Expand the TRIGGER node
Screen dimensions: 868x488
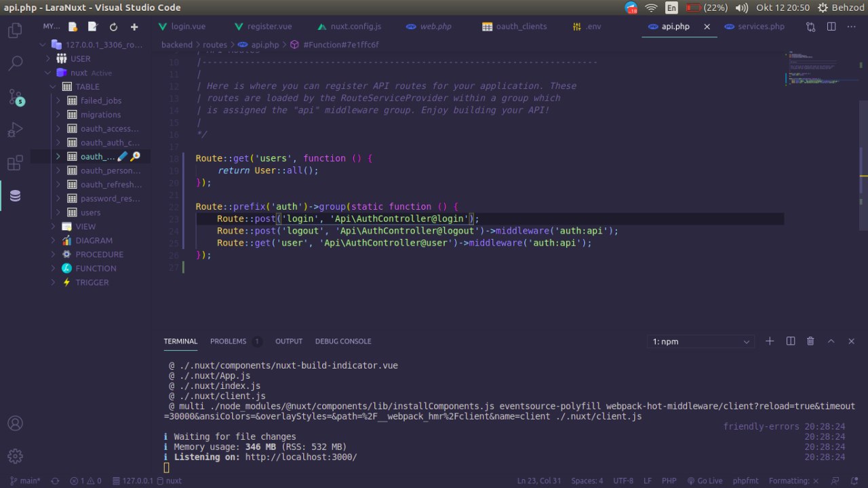point(53,282)
